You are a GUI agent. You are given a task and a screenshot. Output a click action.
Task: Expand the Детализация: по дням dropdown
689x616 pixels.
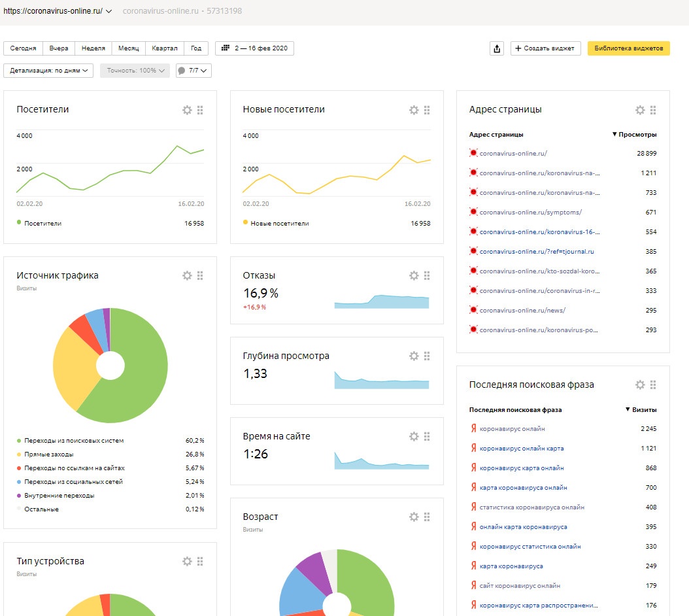(x=48, y=71)
